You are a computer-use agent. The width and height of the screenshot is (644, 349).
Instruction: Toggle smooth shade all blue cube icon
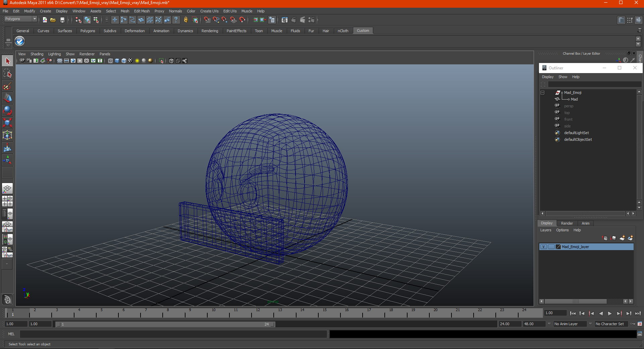point(117,61)
